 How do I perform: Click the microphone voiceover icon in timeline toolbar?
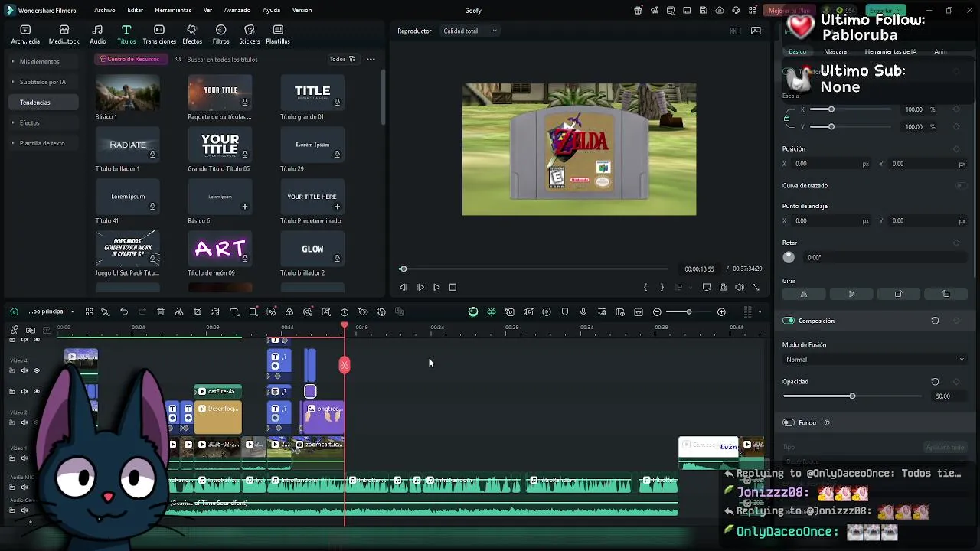pos(583,311)
